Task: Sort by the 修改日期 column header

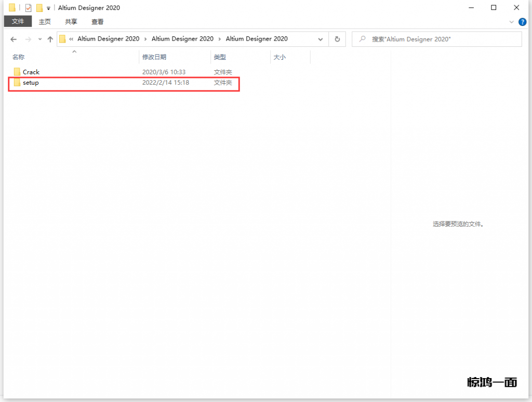Action: (x=154, y=57)
